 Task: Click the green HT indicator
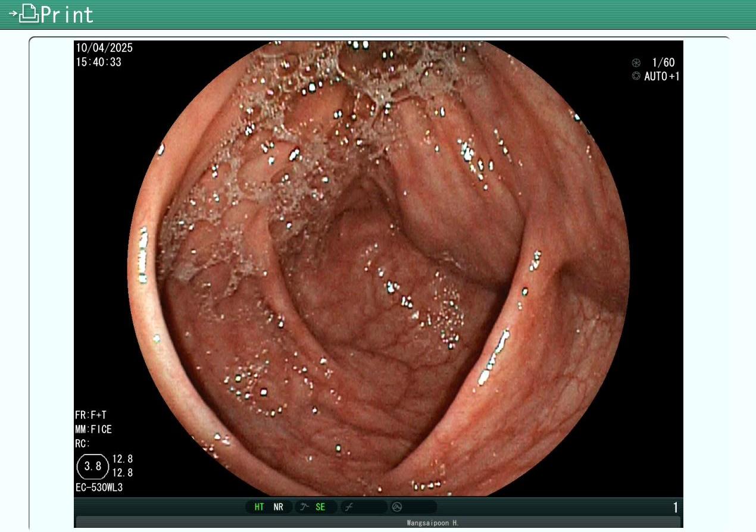[260, 507]
